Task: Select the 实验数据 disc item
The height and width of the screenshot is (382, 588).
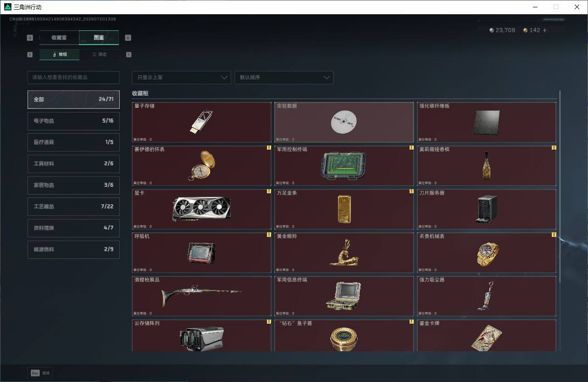Action: tap(344, 122)
